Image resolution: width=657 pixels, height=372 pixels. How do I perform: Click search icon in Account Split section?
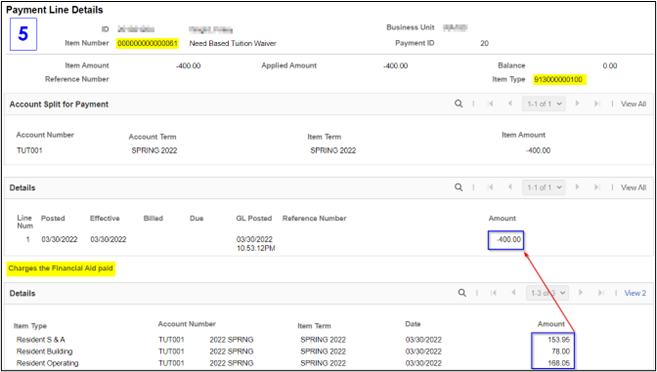point(459,104)
